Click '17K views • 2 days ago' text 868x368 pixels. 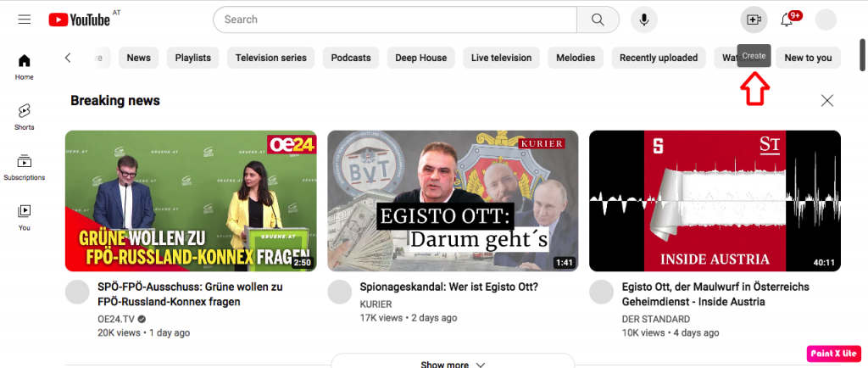pos(409,318)
